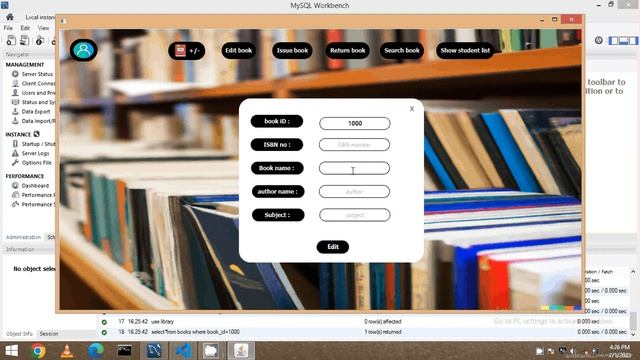Open Performance Dashboard in Navigator
The height and width of the screenshot is (360, 640).
coord(31,185)
